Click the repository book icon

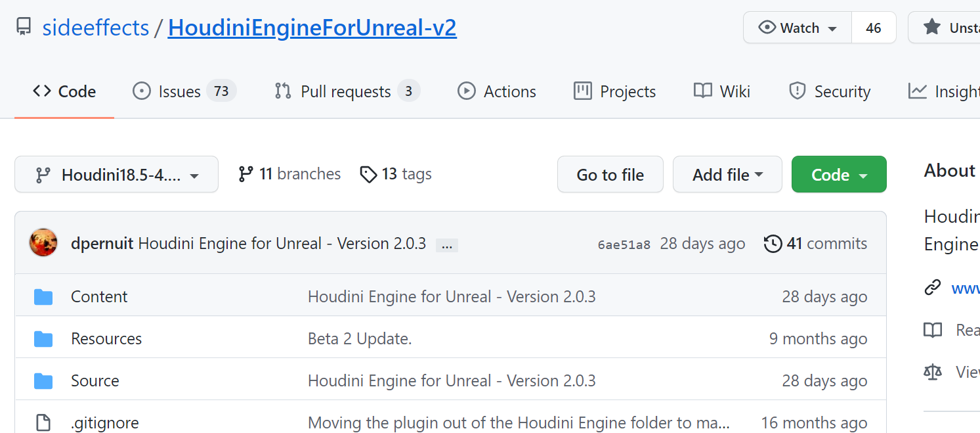(24, 26)
